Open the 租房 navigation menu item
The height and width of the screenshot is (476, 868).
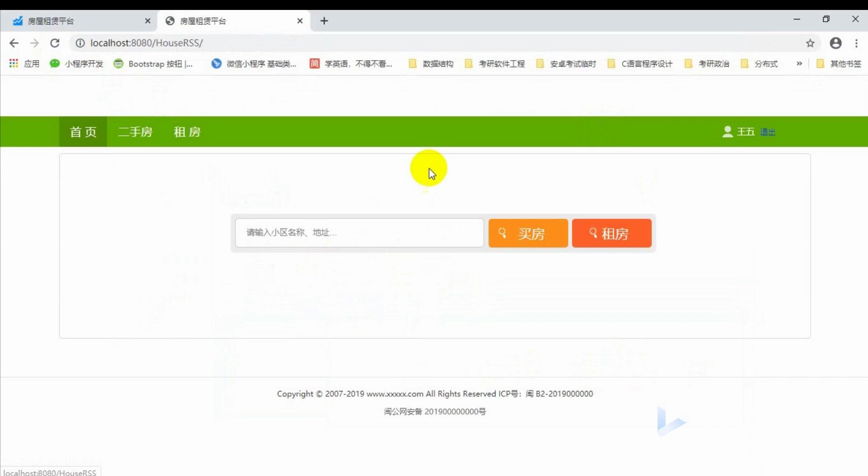click(187, 132)
